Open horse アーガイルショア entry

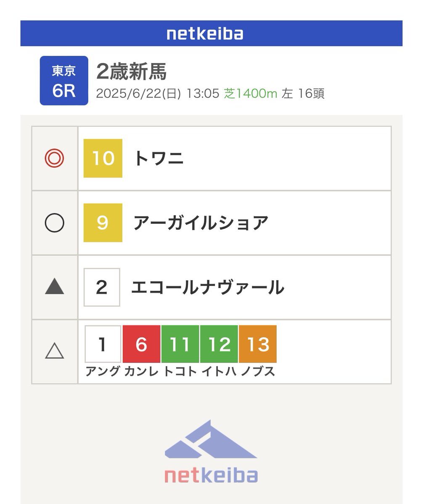(201, 223)
